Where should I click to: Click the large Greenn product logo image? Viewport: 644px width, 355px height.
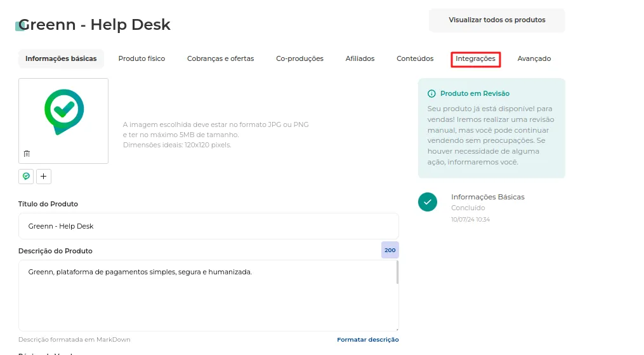64,112
